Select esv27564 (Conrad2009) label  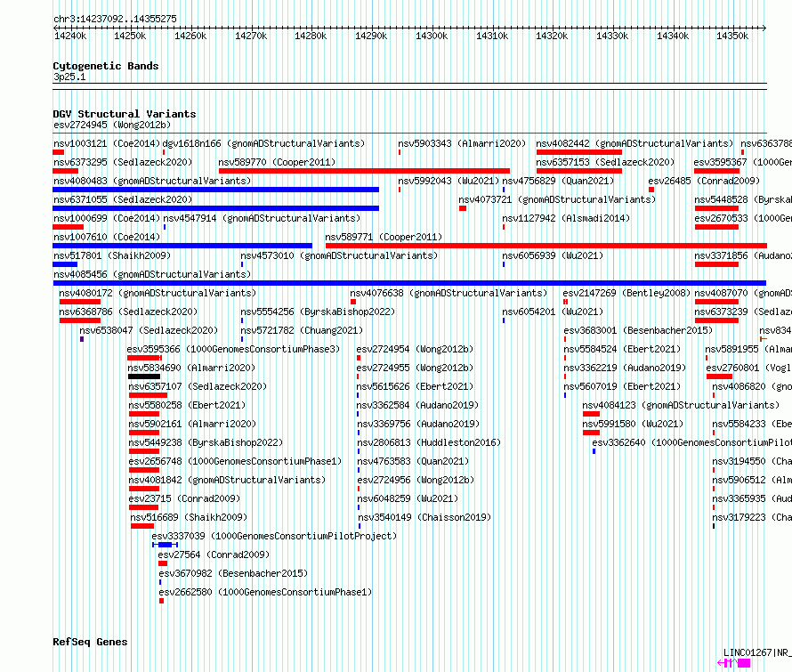214,555
